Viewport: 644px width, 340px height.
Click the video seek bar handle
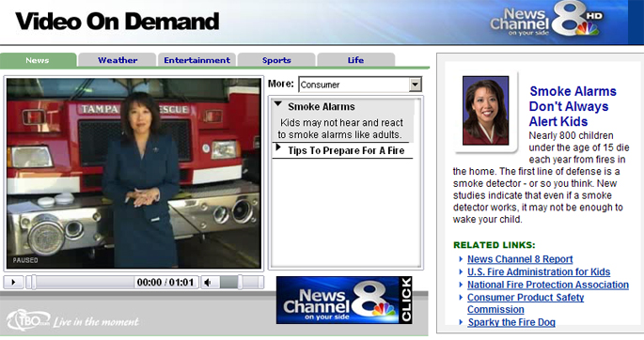click(33, 282)
